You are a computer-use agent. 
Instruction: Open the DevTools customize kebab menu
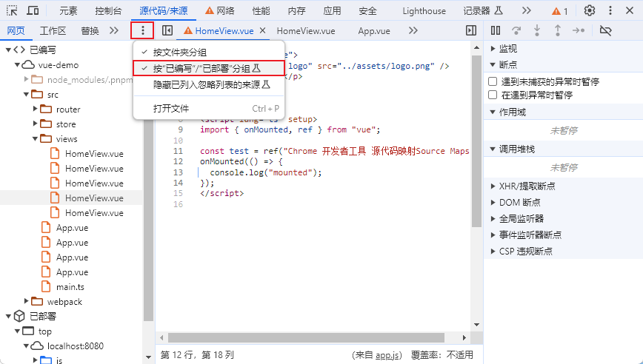pos(610,10)
